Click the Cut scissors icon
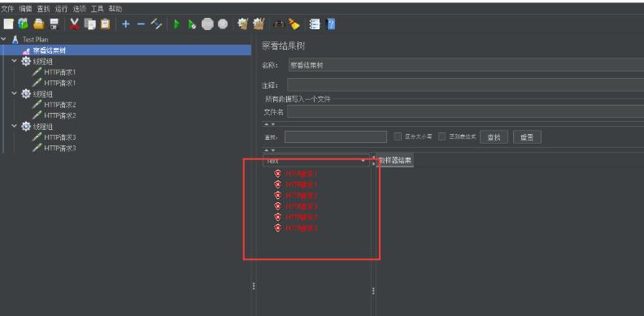 [74, 24]
